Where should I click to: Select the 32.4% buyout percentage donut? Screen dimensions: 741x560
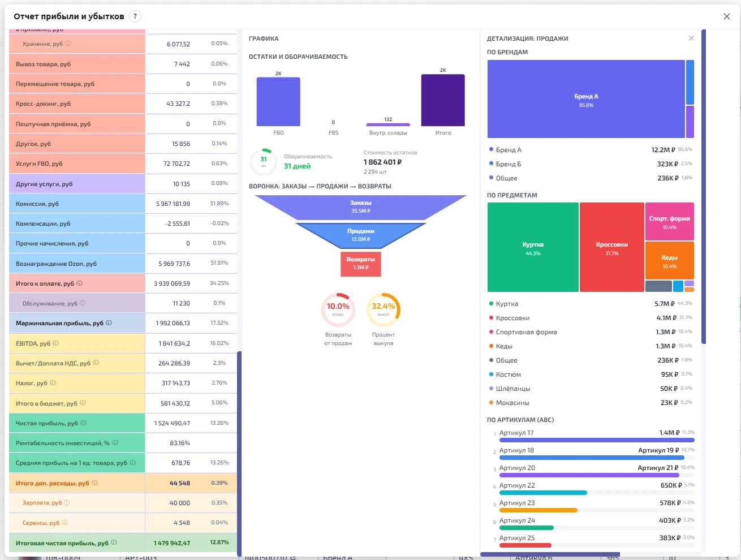click(384, 309)
